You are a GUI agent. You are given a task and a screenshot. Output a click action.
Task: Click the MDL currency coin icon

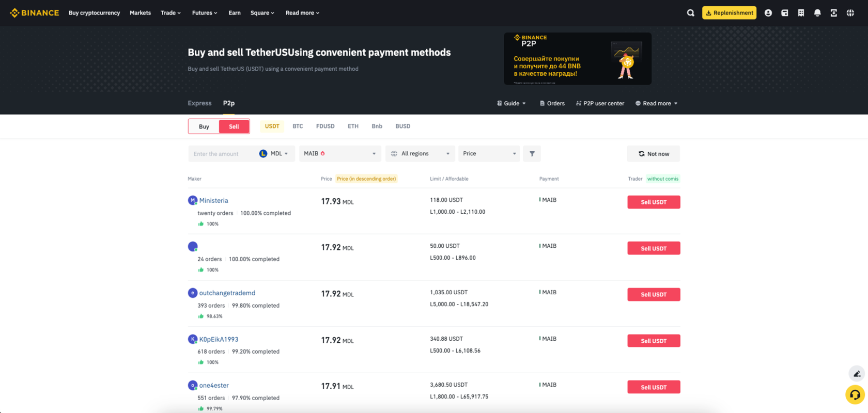pyautogui.click(x=263, y=153)
